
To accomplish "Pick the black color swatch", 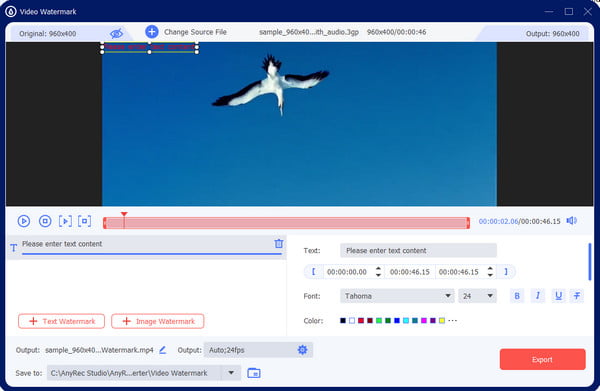I will coord(343,321).
